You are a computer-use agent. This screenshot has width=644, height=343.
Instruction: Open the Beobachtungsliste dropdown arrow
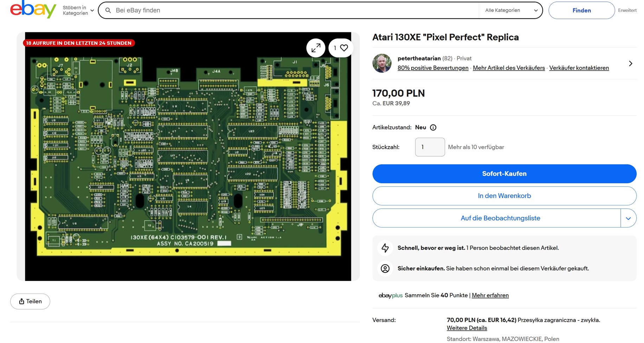click(629, 218)
